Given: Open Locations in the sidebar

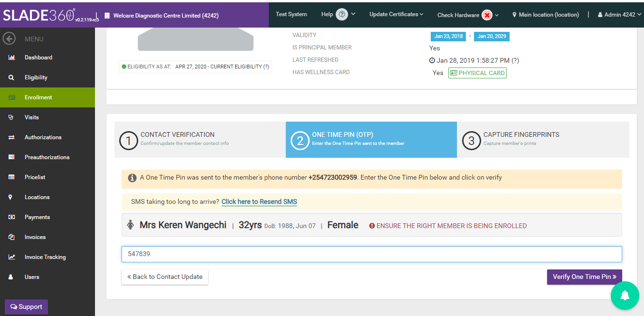Looking at the screenshot, I should [x=47, y=197].
